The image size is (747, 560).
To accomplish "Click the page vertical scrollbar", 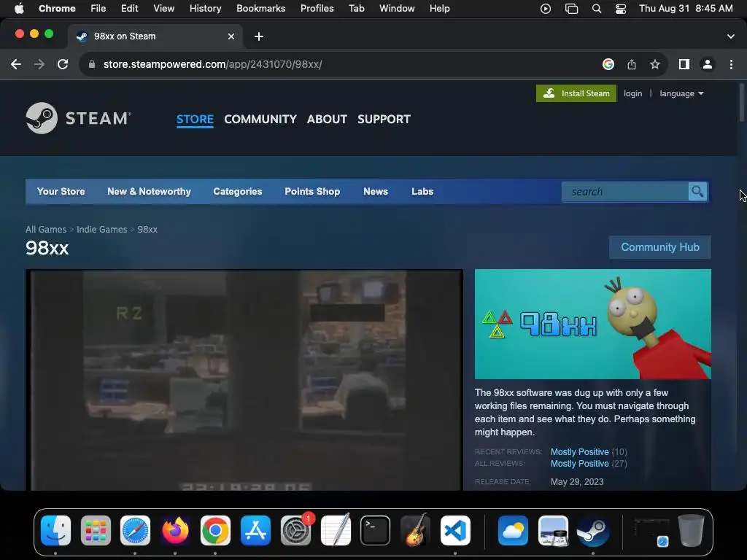I will pyautogui.click(x=742, y=102).
